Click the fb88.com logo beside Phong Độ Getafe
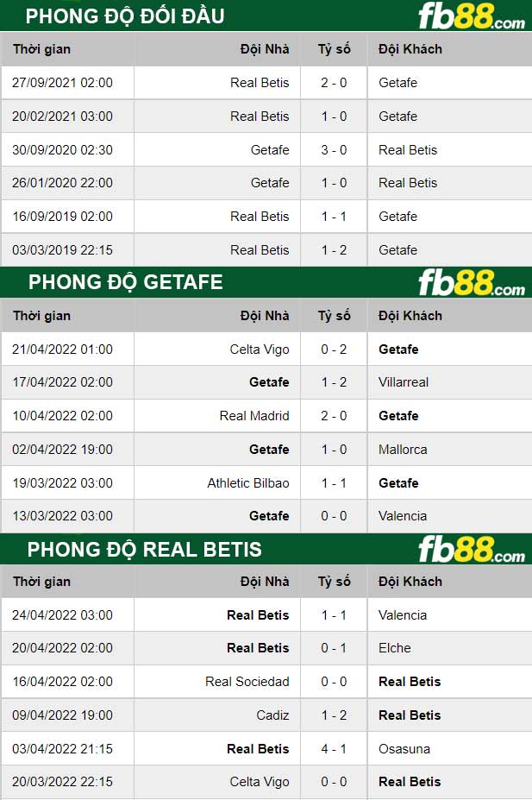Screen dimensions: 532x800 tap(471, 283)
